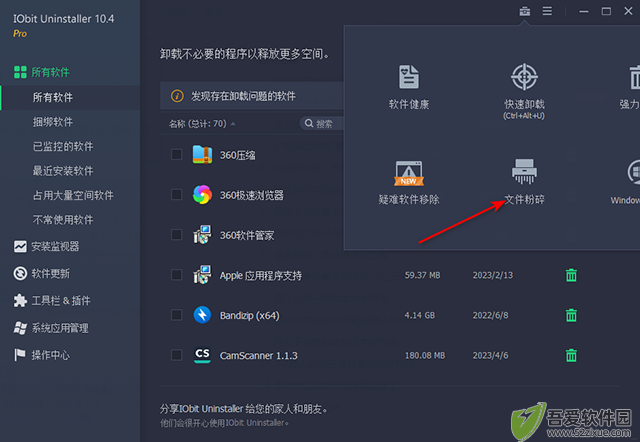Maximize the IObit Uninstaller window
The image size is (640, 442).
tap(606, 11)
